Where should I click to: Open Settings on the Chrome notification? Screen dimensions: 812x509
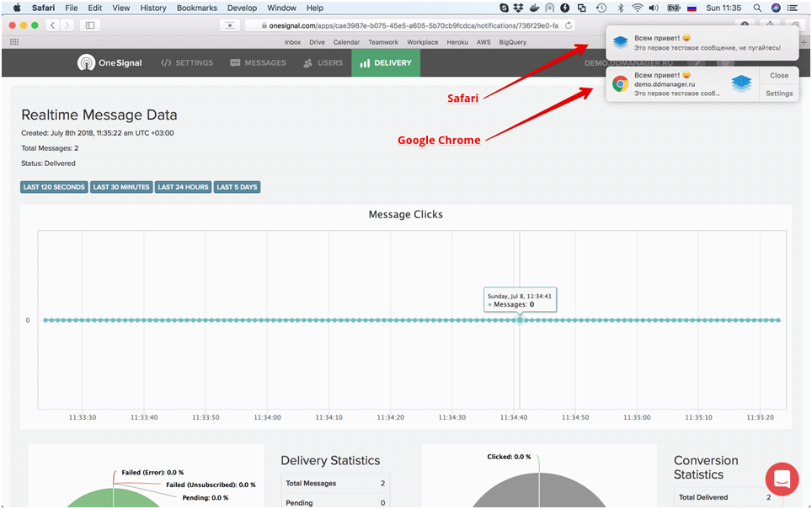point(779,94)
